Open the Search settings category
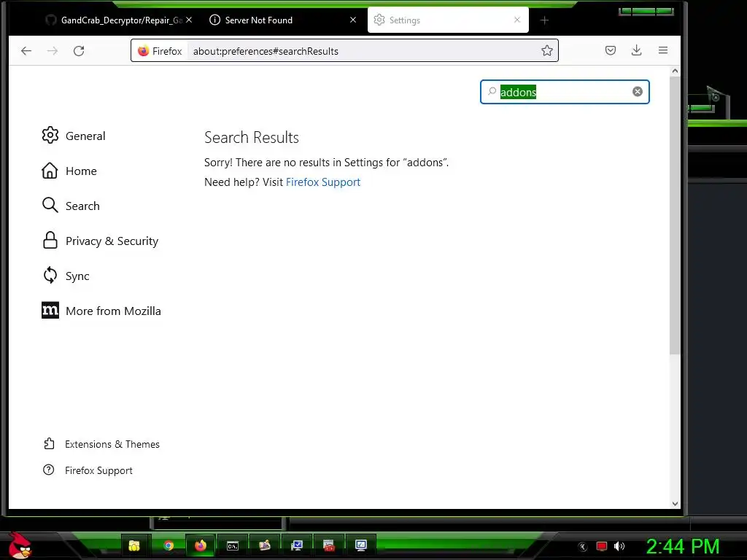Image resolution: width=747 pixels, height=560 pixels. tap(71, 206)
